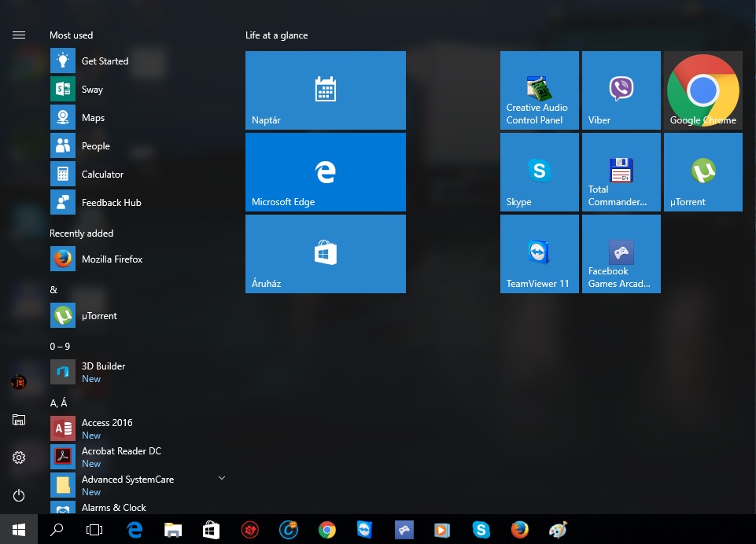Open Settings gear in the Start sidebar
This screenshot has height=544, width=756.
(x=19, y=458)
